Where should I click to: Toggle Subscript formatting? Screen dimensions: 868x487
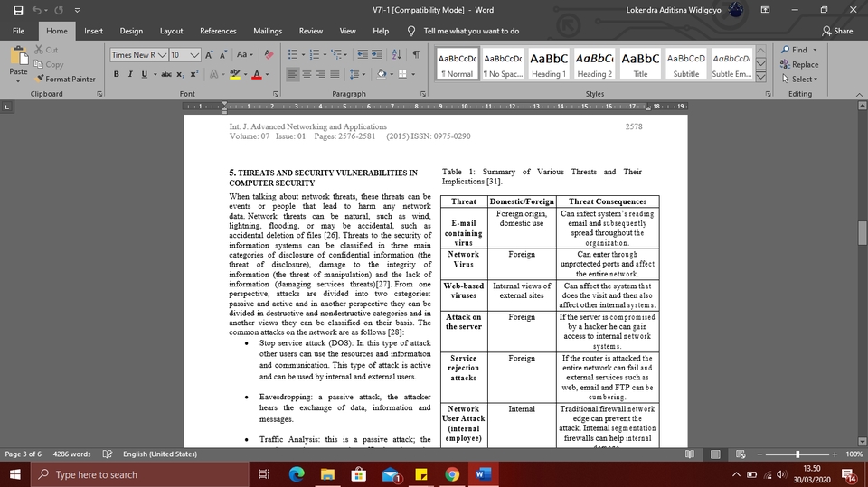point(181,74)
